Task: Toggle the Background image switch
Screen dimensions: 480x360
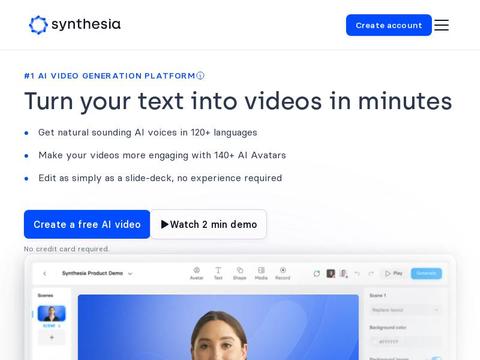Action: 436,358
